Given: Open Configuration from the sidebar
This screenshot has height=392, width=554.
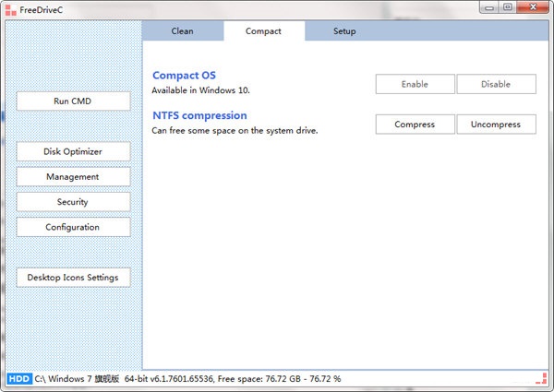Looking at the screenshot, I should (73, 227).
